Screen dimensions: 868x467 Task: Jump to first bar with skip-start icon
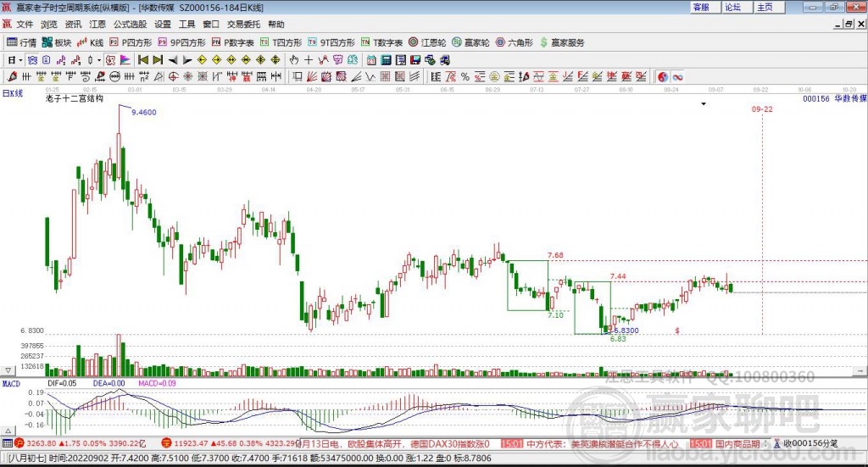pyautogui.click(x=142, y=60)
